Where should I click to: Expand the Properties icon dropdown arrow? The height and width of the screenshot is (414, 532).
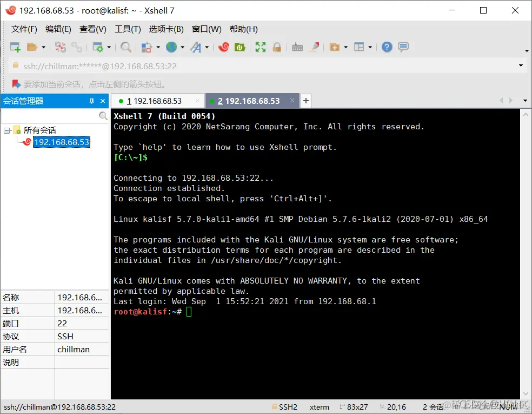(109, 47)
